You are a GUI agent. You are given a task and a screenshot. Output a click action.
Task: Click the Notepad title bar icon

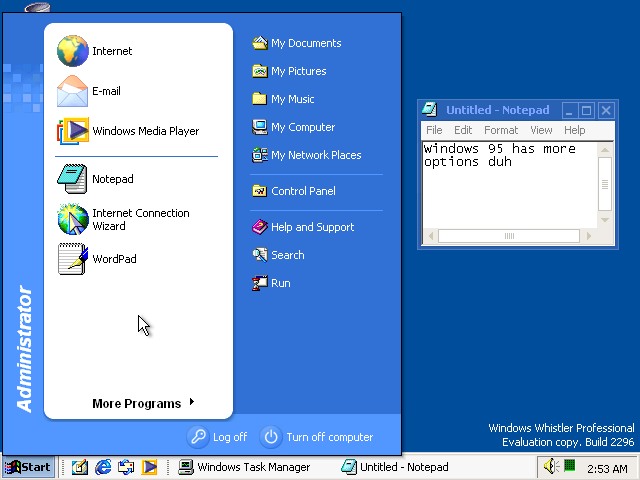(x=429, y=109)
